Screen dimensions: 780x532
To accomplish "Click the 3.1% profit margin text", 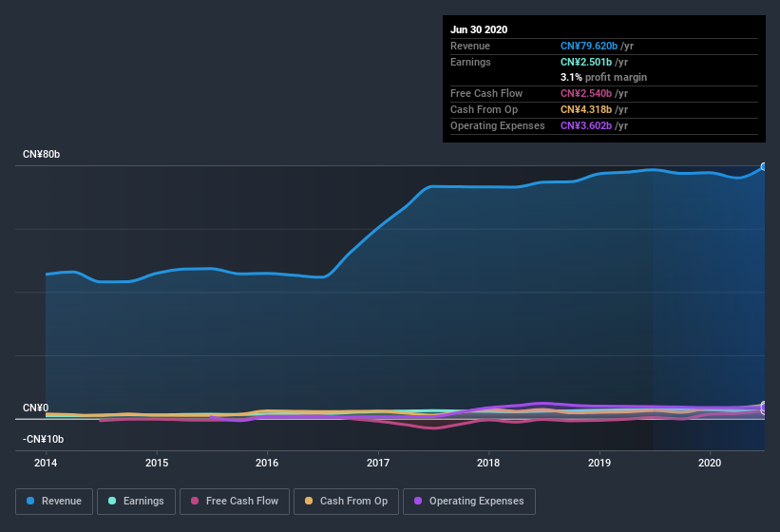I will [604, 78].
